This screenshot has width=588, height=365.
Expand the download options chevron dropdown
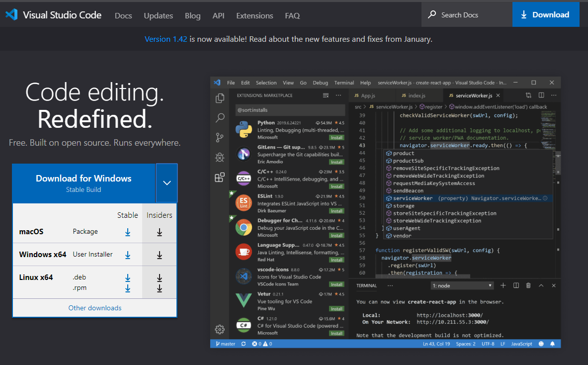(167, 183)
